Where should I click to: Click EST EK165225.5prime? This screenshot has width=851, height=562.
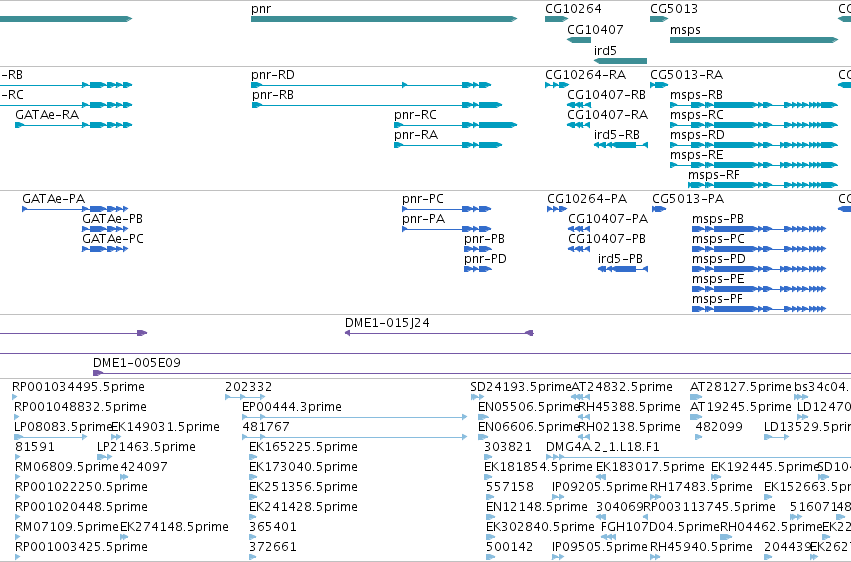[303, 447]
